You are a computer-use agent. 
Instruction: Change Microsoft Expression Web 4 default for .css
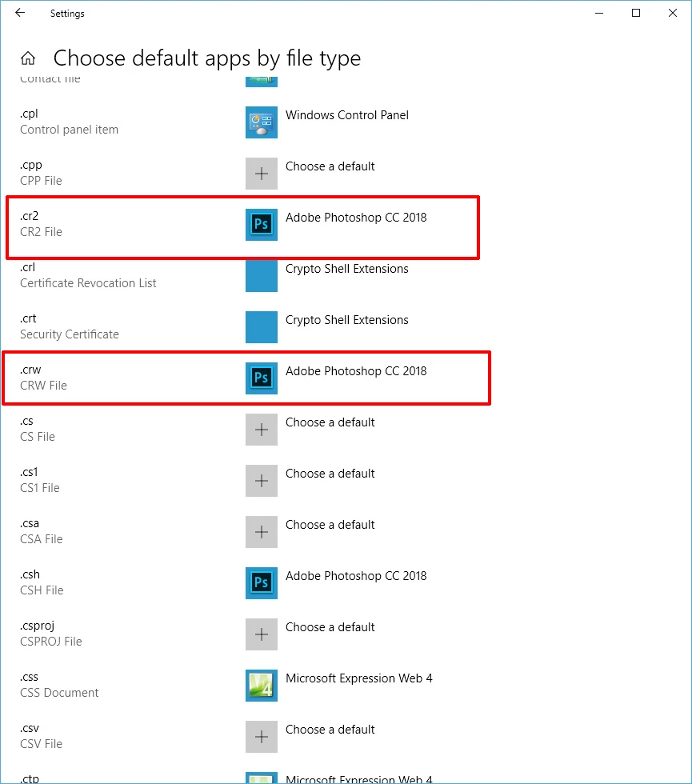pos(359,678)
